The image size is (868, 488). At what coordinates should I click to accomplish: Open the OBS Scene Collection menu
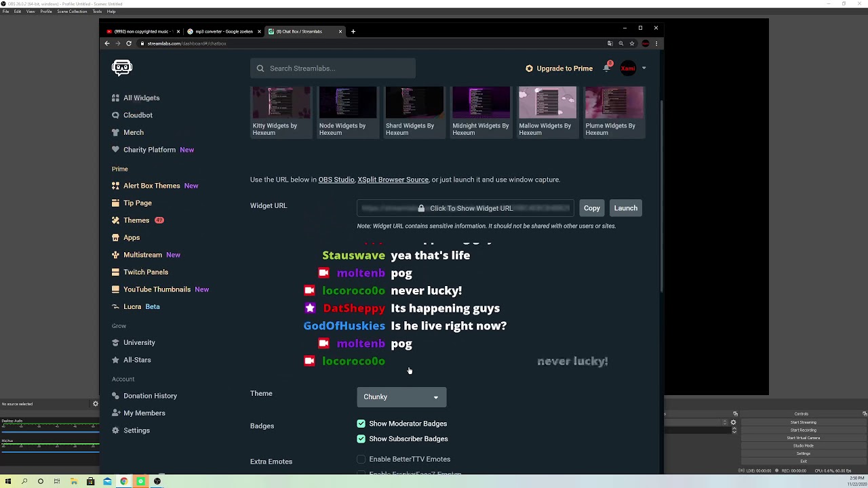coord(72,12)
